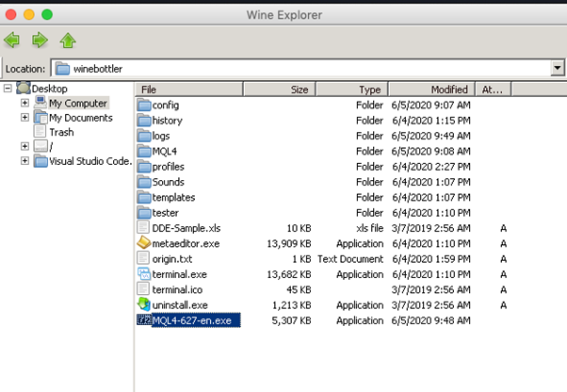The height and width of the screenshot is (392, 567).
Task: Go forward with the right arrow button
Action: pyautogui.click(x=40, y=40)
